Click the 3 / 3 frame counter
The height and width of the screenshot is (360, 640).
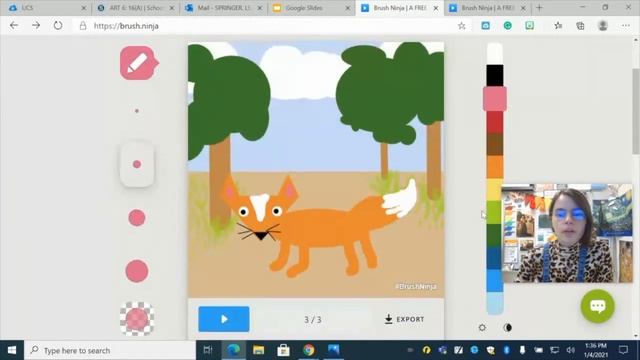tap(313, 320)
